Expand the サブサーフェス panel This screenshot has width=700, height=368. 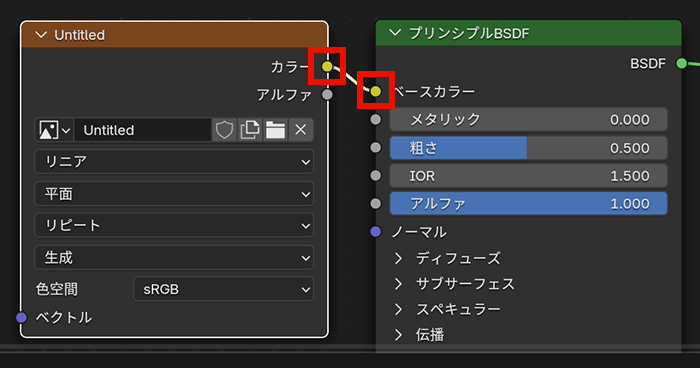coord(398,284)
